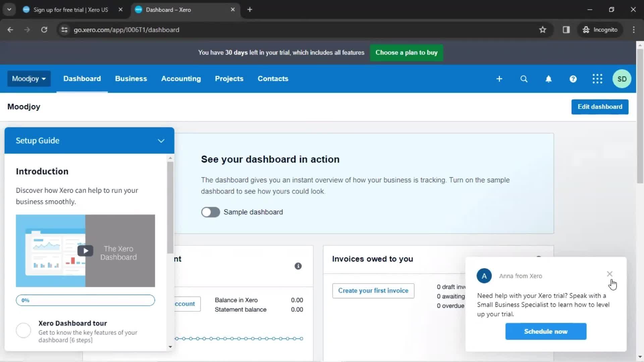
Task: Click Anna's avatar in the chat popup
Action: pos(484,276)
